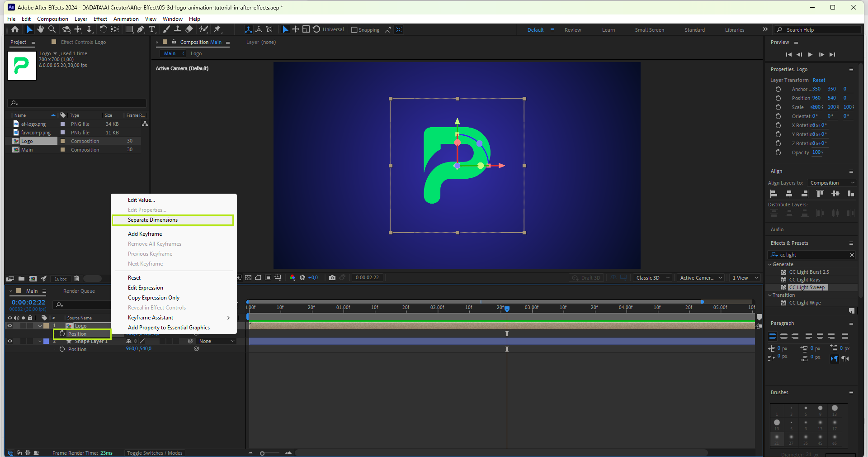Delete selected project item with trash icon
Screen dimensions: 868x457
coord(76,279)
